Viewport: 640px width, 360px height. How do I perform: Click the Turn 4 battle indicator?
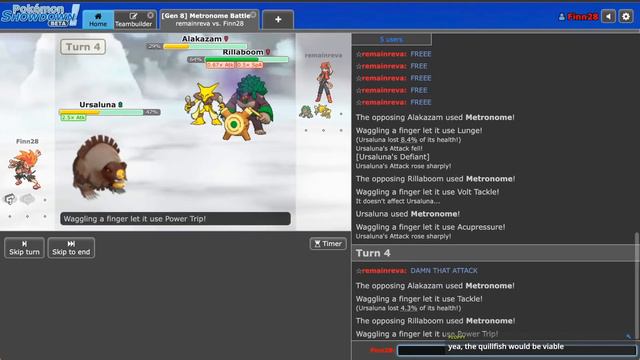[x=83, y=47]
